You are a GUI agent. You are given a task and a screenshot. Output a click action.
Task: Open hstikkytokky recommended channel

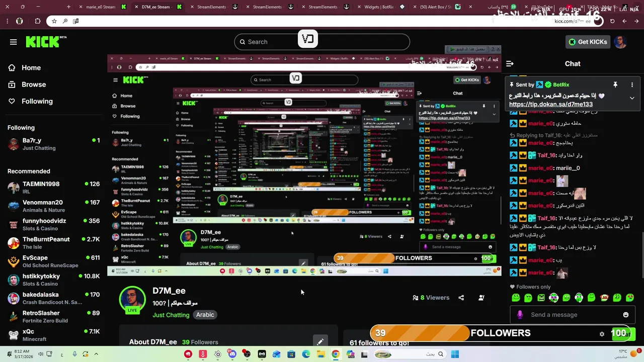coord(53,280)
